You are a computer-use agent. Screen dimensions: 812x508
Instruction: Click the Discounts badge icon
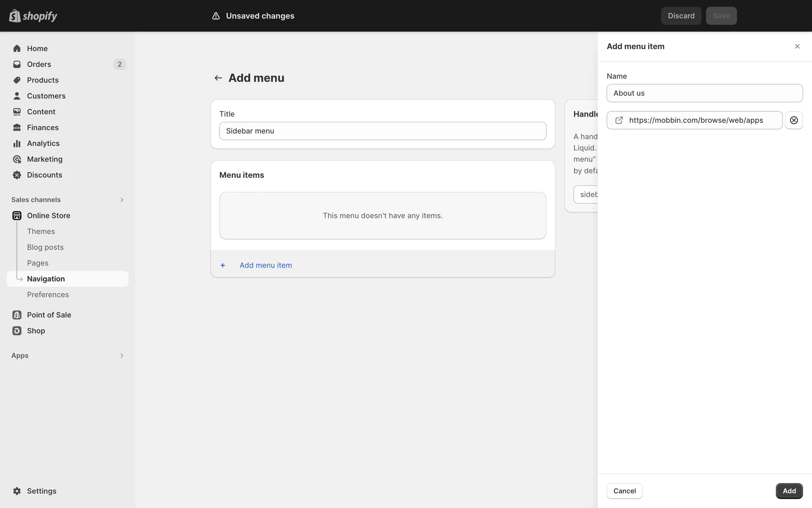17,175
